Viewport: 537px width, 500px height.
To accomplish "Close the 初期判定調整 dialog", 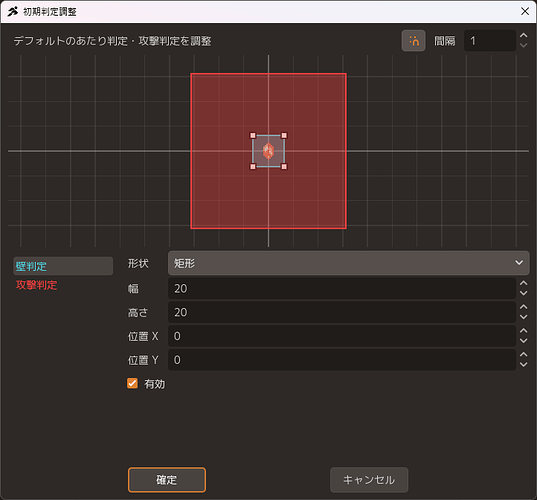I will tap(525, 11).
